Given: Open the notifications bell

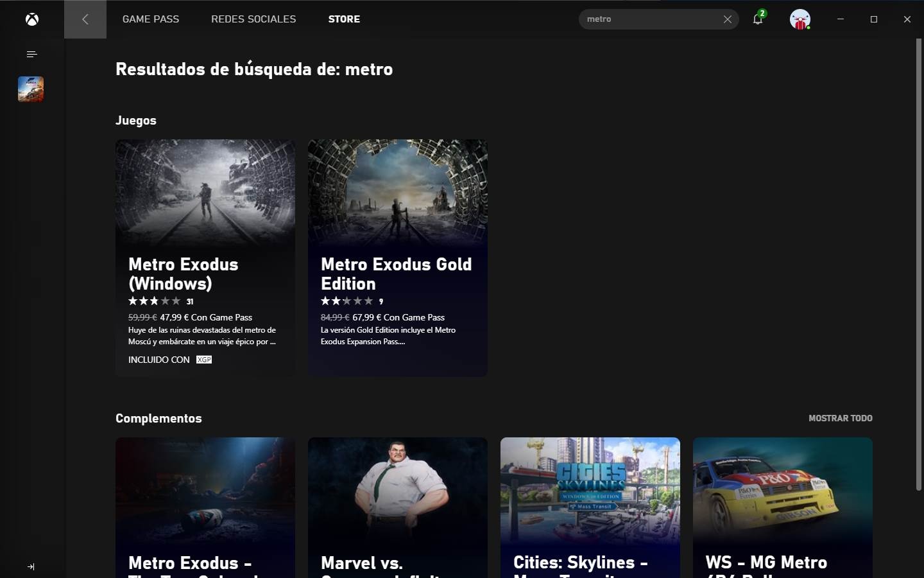Looking at the screenshot, I should tap(758, 19).
